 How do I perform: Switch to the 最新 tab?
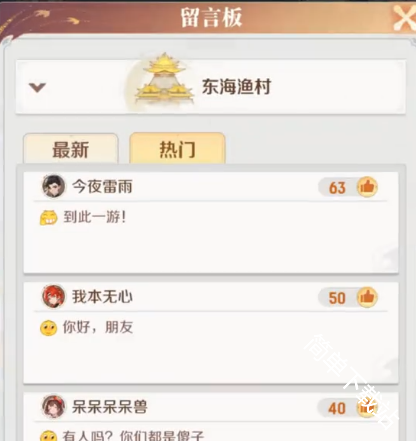(71, 149)
